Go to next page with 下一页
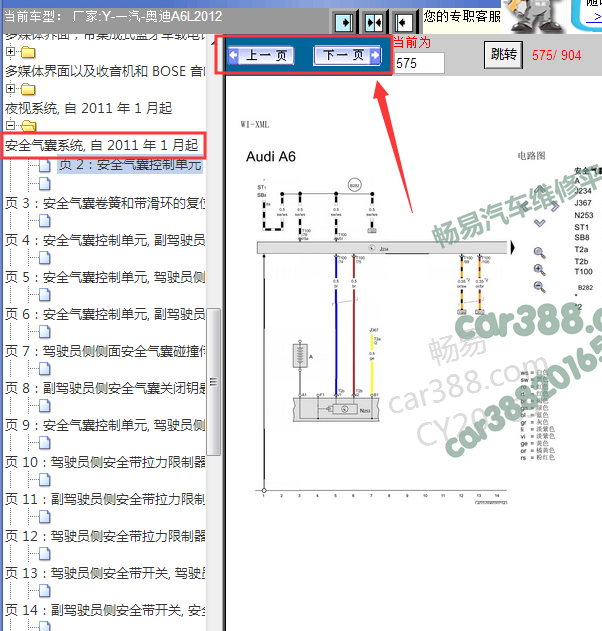This screenshot has width=602, height=631. [347, 55]
